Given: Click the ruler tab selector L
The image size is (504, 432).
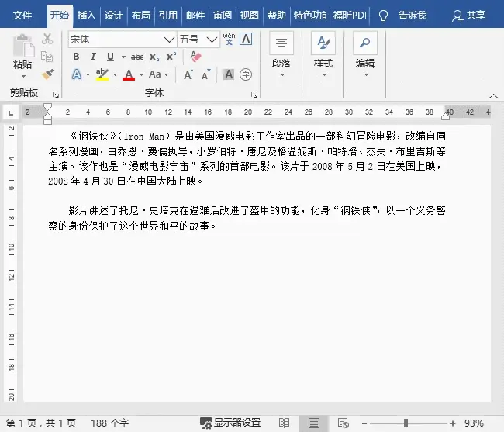Looking at the screenshot, I should coord(11,112).
